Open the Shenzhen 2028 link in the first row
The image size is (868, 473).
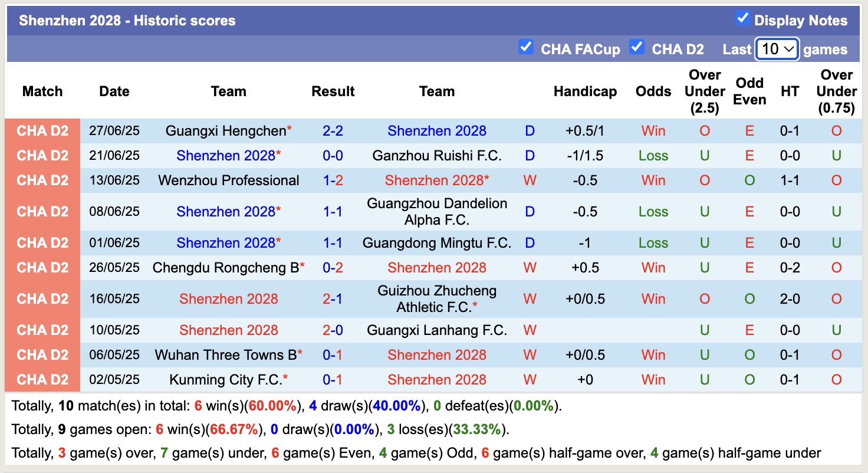click(436, 131)
